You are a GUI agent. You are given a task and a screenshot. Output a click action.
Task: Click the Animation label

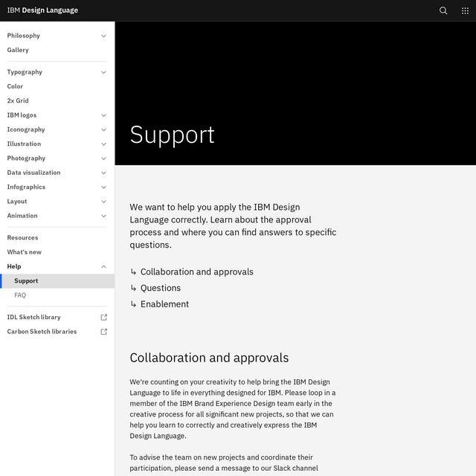point(22,216)
